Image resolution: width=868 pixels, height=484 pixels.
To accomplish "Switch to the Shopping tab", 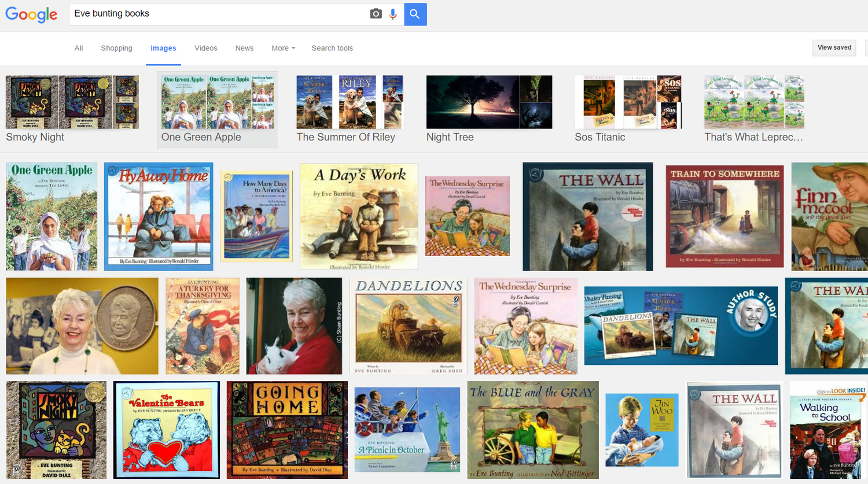I will coord(116,49).
